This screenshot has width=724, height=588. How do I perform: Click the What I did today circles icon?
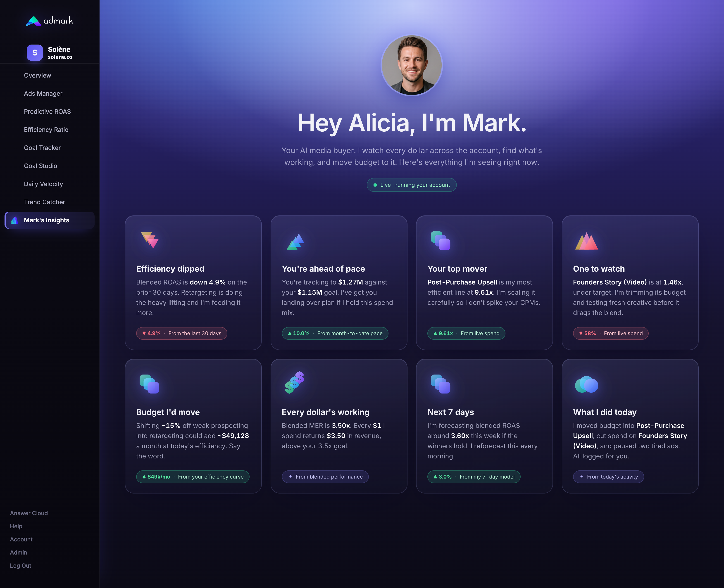pyautogui.click(x=586, y=384)
